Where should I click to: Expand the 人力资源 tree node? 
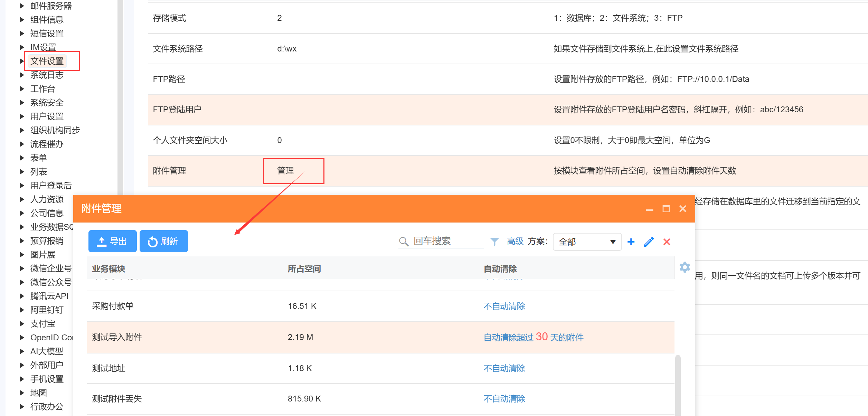coord(22,199)
